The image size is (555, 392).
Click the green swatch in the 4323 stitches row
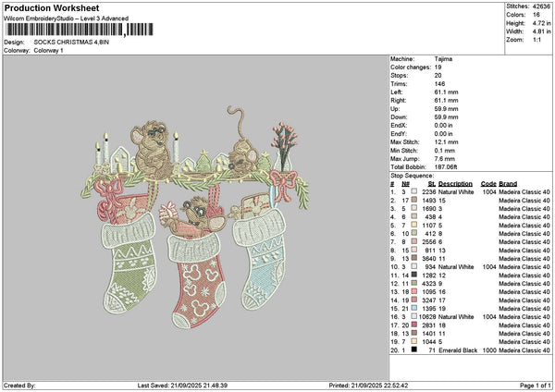coord(413,283)
